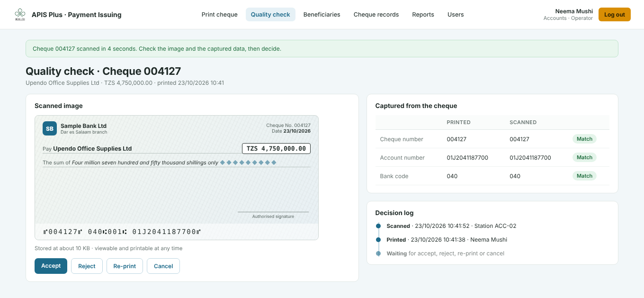Click the Quality check · Cheque 004127 heading
The height and width of the screenshot is (298, 644).
[103, 71]
